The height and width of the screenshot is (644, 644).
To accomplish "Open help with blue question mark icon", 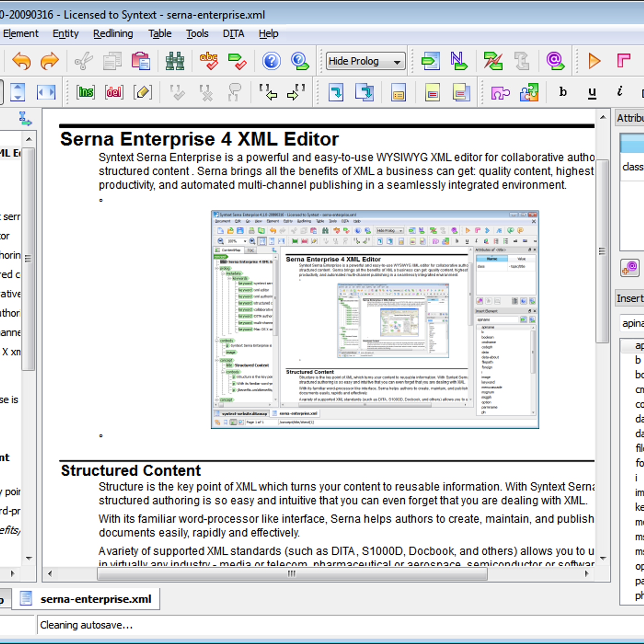I will tap(272, 61).
